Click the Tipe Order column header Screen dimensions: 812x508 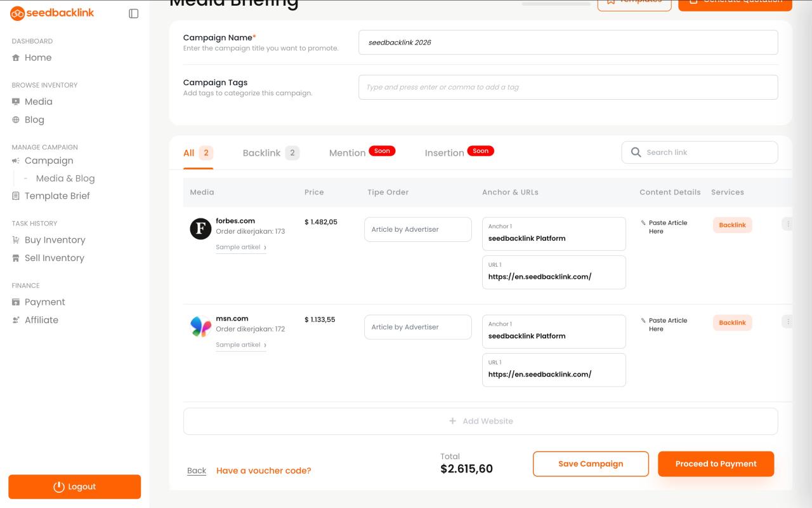[388, 192]
